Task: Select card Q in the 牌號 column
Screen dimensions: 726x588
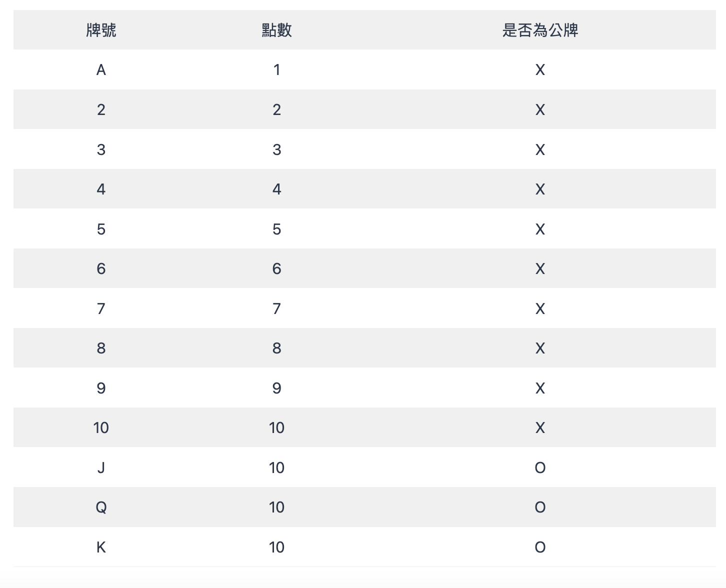Action: pos(101,507)
